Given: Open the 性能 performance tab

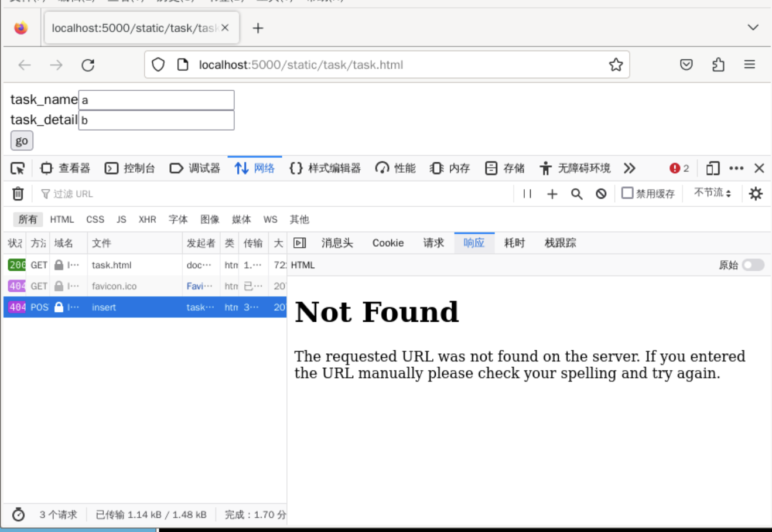Looking at the screenshot, I should pos(395,168).
